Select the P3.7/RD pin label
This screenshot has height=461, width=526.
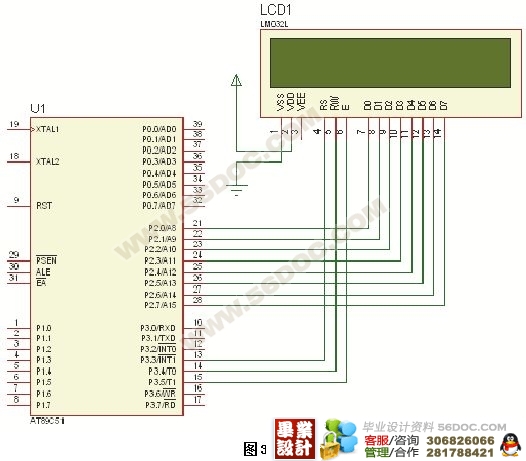coord(160,405)
